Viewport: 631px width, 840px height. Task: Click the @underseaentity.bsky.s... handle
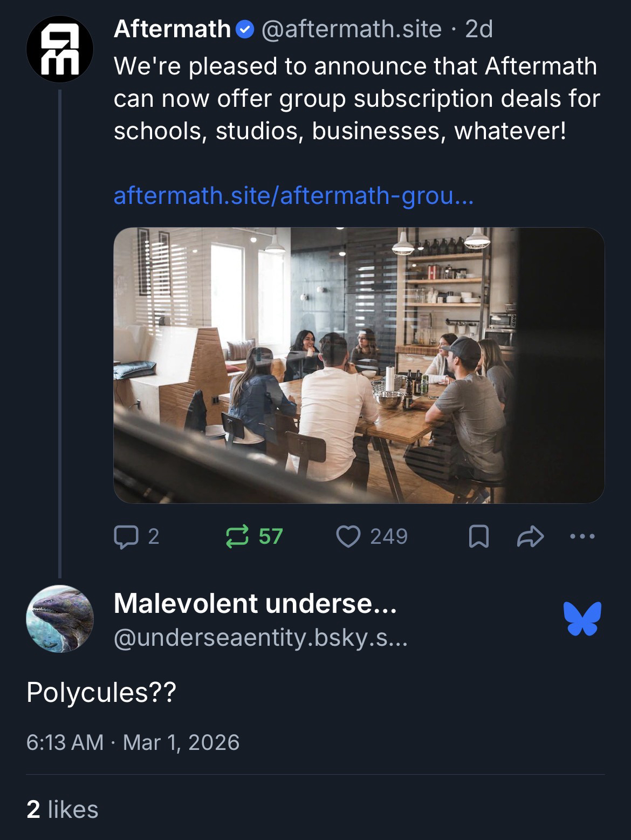(260, 639)
